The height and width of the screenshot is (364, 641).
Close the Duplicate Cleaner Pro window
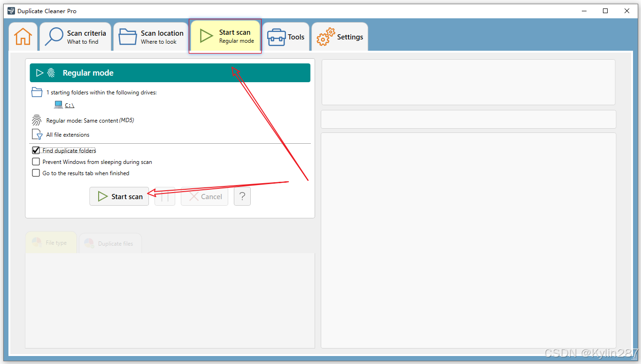pos(627,11)
